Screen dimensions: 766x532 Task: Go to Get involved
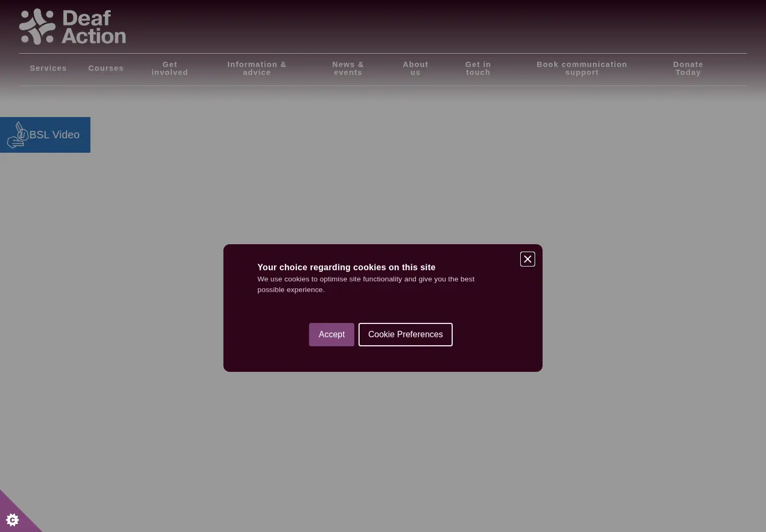170,68
